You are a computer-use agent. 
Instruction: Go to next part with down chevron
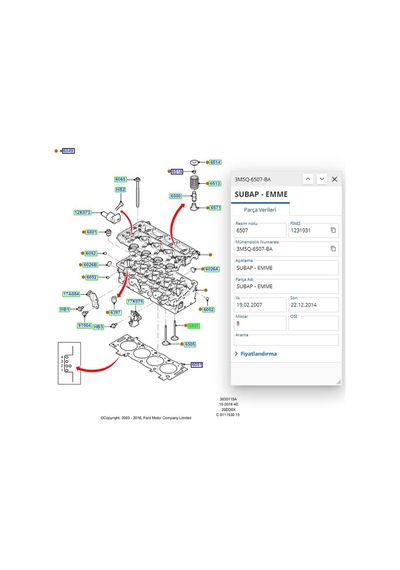tap(321, 179)
